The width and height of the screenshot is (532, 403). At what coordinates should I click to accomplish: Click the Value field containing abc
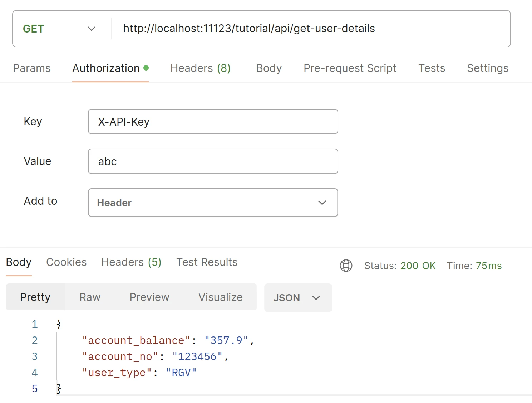213,161
